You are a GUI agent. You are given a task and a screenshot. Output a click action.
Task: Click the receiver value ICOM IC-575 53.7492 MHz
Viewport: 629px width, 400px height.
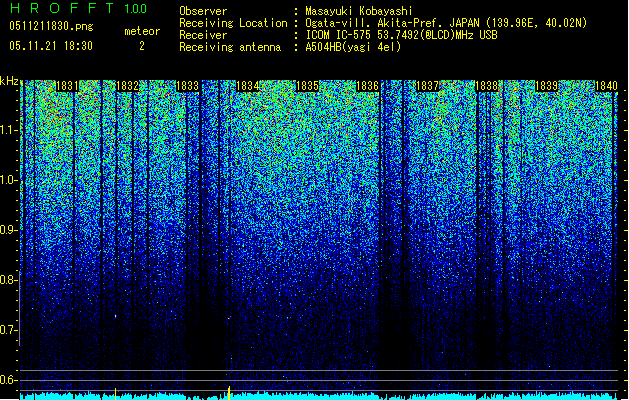pyautogui.click(x=402, y=35)
